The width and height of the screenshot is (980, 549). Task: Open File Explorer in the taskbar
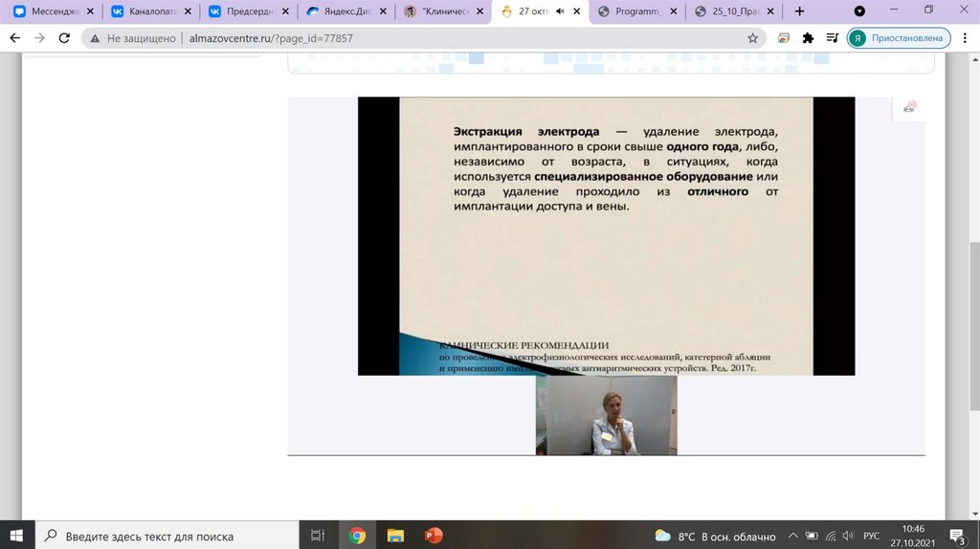[395, 536]
